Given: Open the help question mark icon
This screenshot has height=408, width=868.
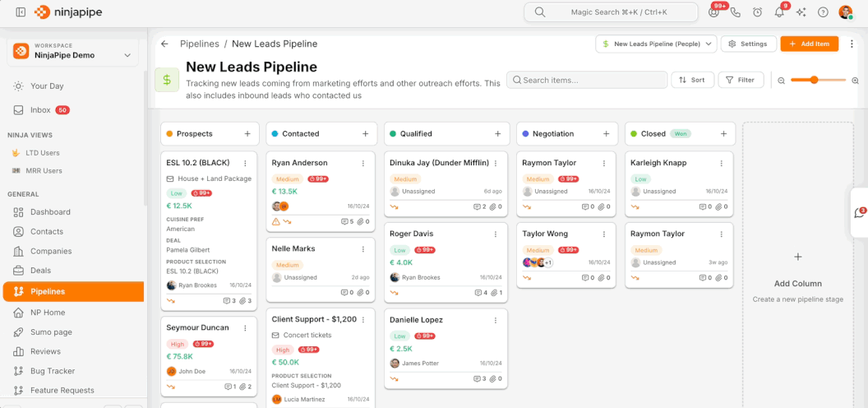Looking at the screenshot, I should (x=823, y=12).
